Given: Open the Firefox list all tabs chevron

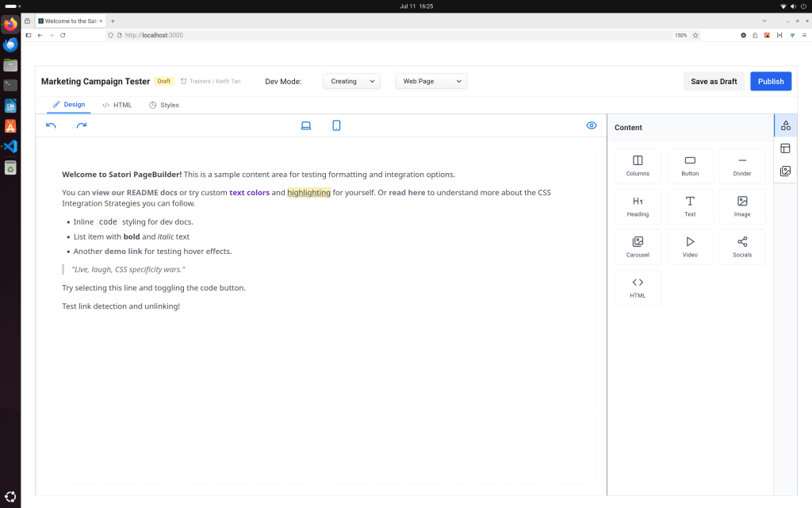Looking at the screenshot, I should click(764, 21).
